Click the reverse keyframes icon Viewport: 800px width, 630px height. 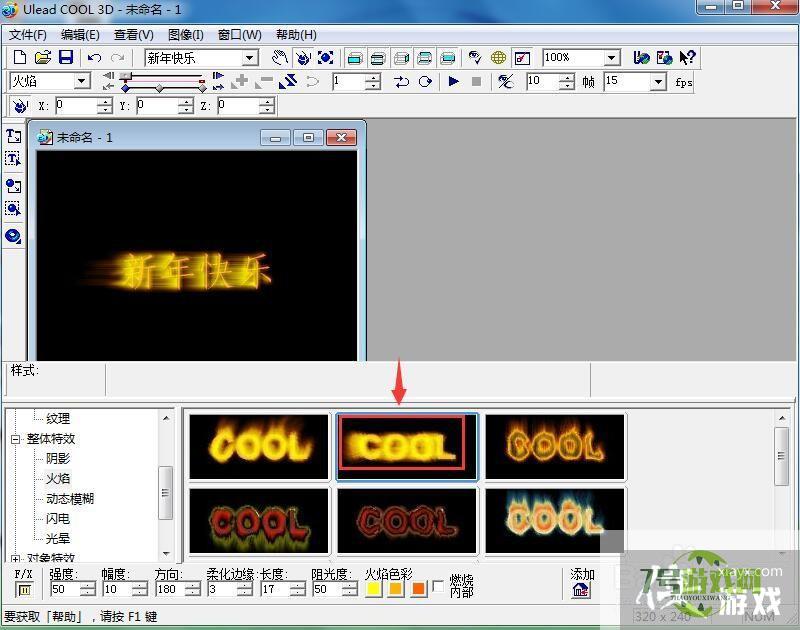point(289,82)
